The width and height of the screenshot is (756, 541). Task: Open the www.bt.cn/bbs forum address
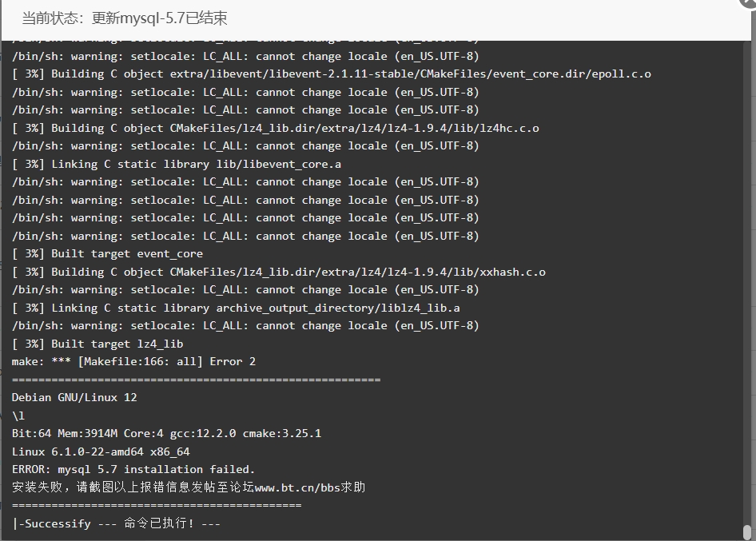coord(297,487)
